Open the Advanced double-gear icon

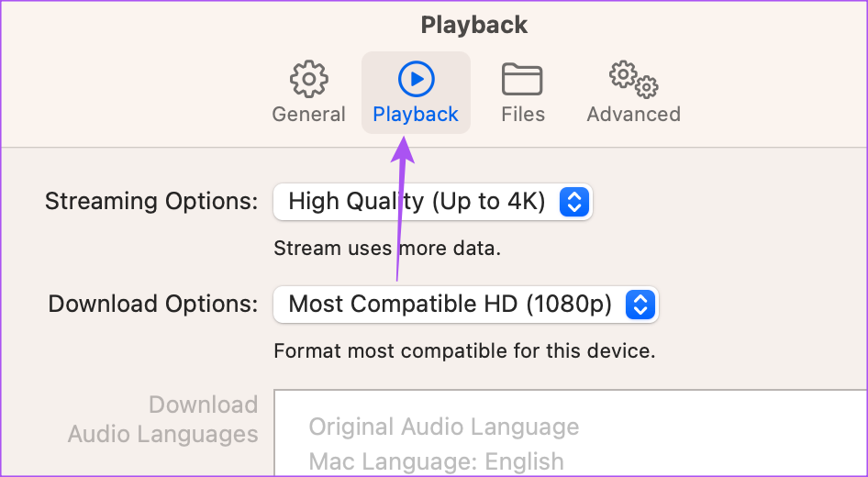click(634, 79)
